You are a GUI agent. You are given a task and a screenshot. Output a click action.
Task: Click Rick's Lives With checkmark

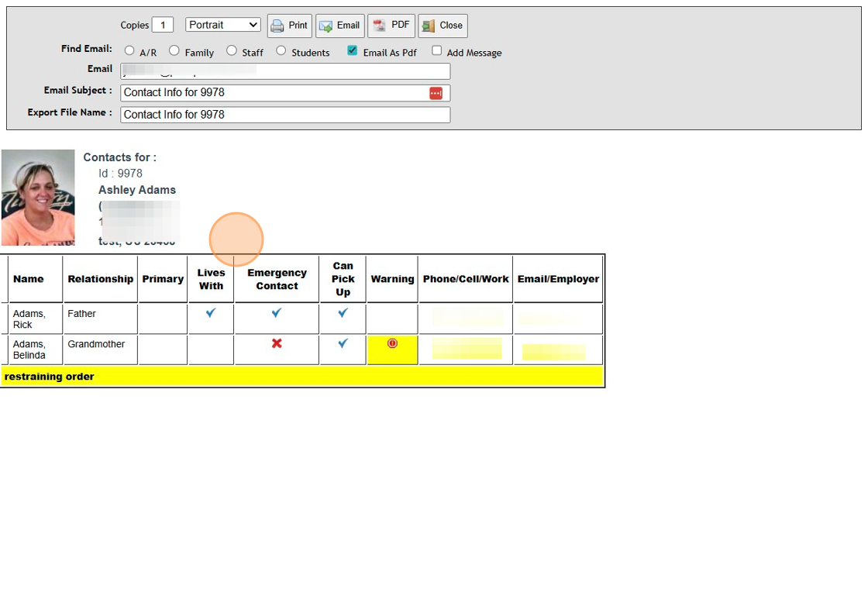(x=211, y=313)
